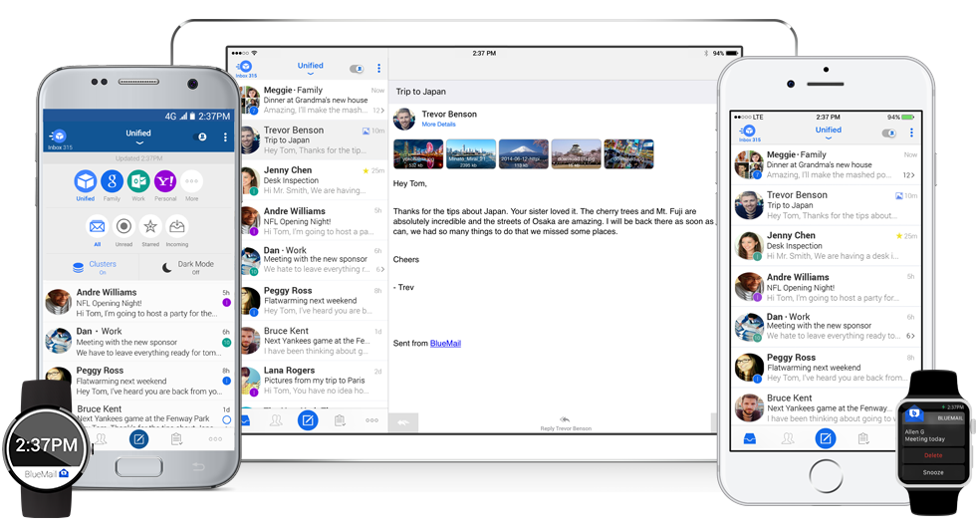This screenshot has width=976, height=532.
Task: Open three-dot overflow menu on Android phone
Action: coord(225,137)
